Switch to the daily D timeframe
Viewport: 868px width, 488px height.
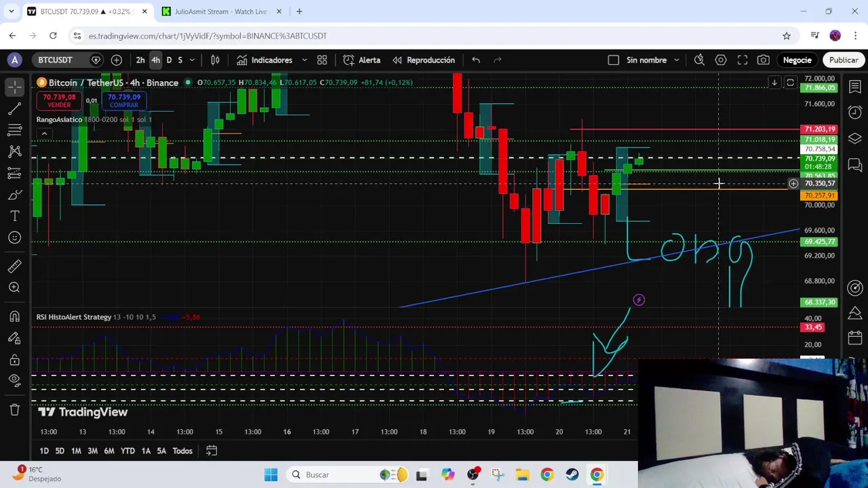click(x=169, y=60)
